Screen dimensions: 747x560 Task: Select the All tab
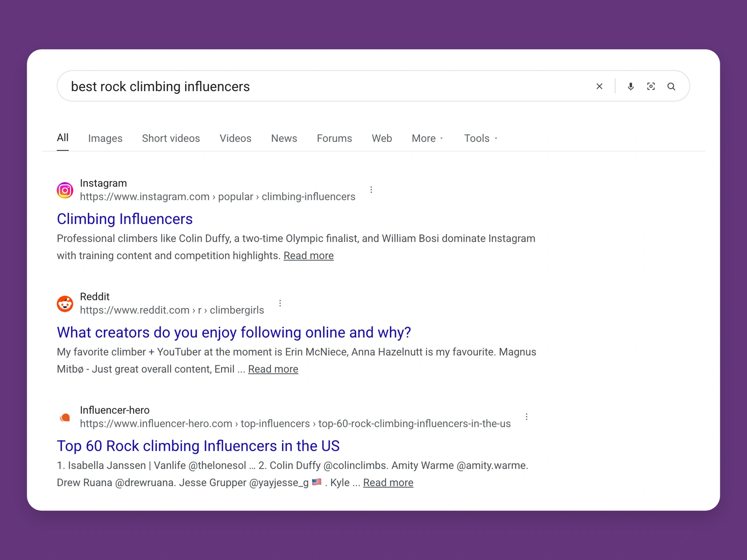tap(63, 138)
